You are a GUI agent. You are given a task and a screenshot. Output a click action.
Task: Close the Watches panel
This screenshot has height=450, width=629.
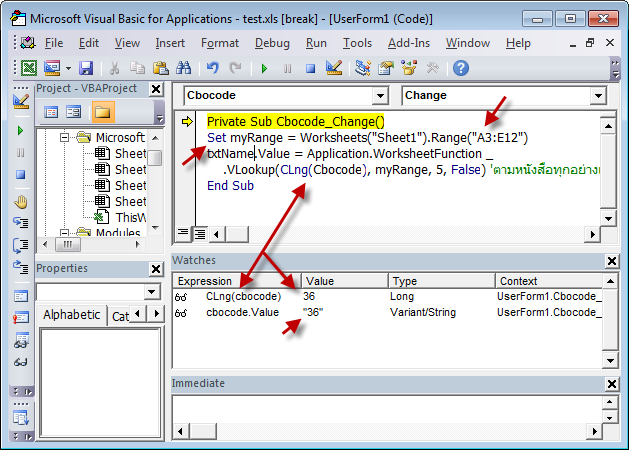point(613,261)
